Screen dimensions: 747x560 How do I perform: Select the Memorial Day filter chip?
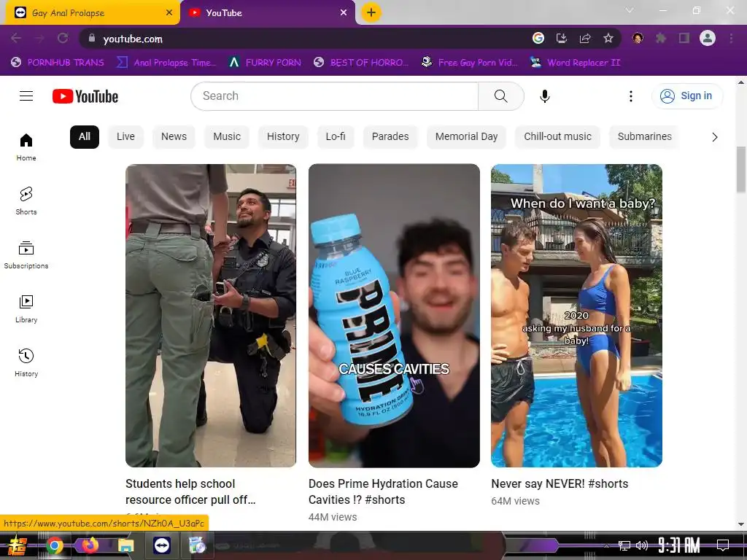466,136
